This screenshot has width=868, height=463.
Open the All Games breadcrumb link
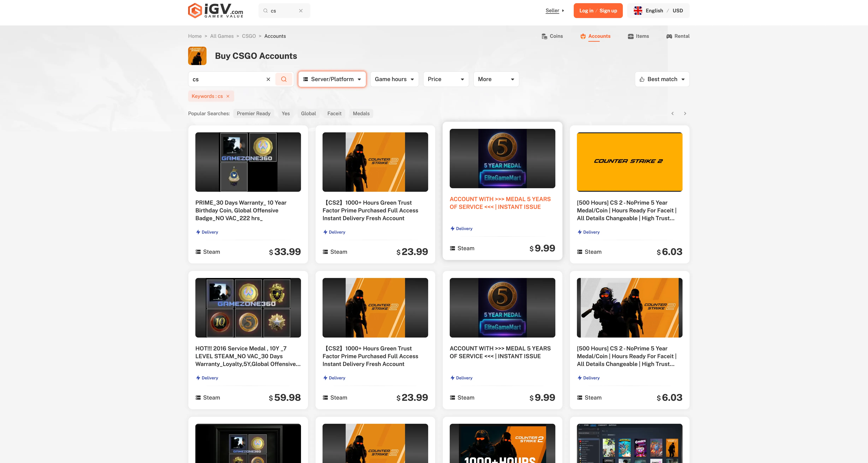point(222,36)
